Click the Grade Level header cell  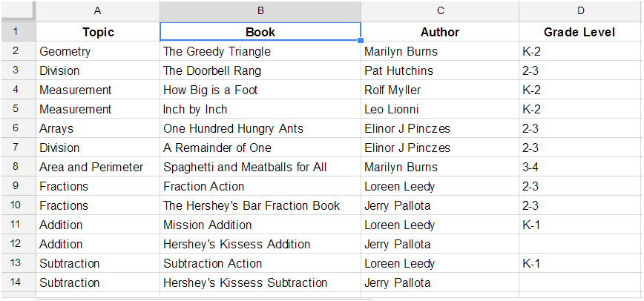(x=580, y=32)
